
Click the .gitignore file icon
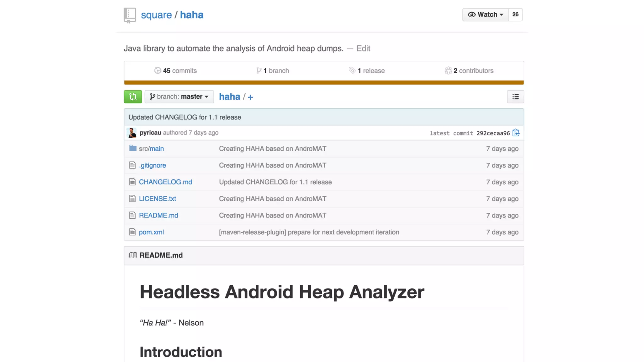[132, 165]
